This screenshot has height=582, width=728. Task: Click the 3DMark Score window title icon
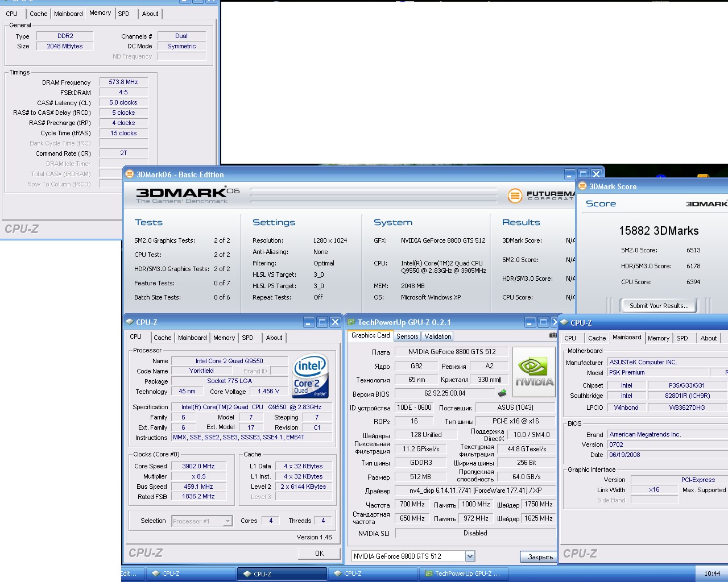[582, 186]
